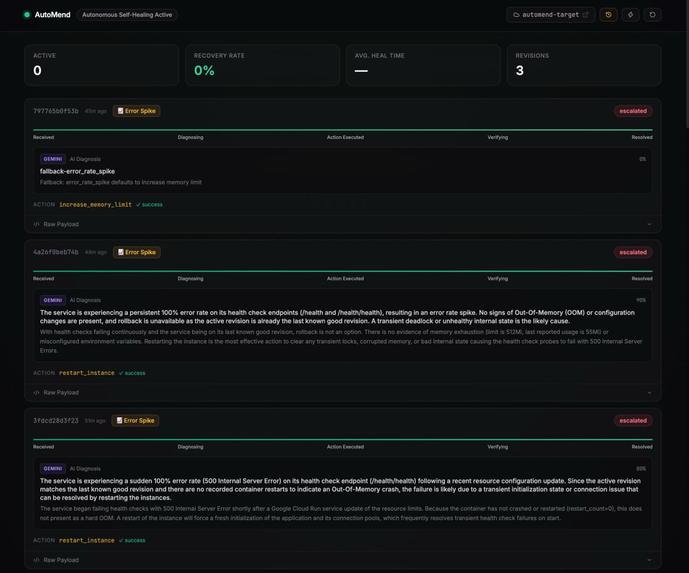The height and width of the screenshot is (573, 689).
Task: Expand Raw Payload in 4a26f0beb74b card
Action: 343,392
